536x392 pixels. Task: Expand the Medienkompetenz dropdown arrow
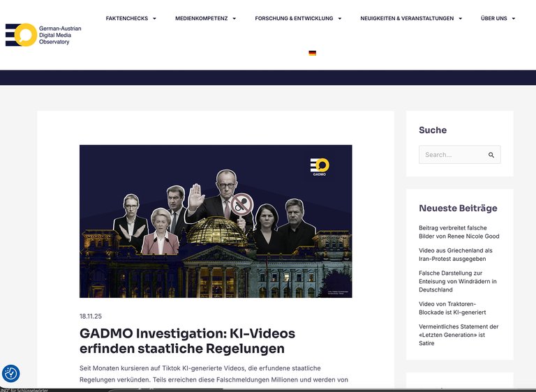234,18
